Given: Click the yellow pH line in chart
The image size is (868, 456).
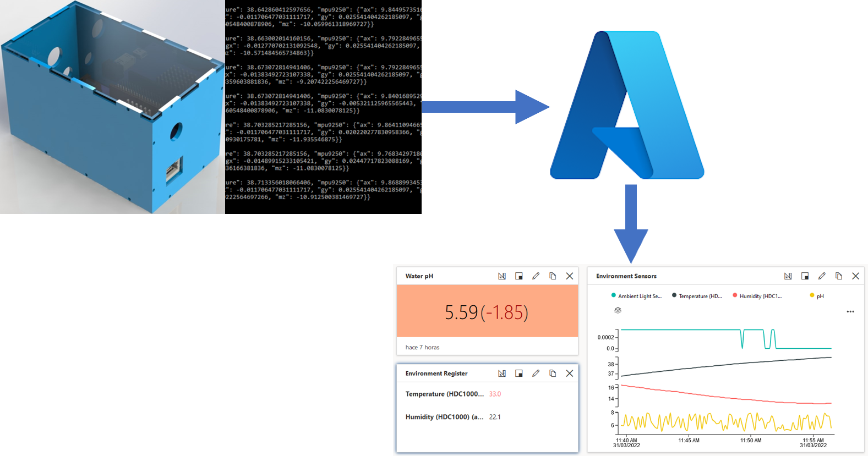Looking at the screenshot, I should pos(727,422).
